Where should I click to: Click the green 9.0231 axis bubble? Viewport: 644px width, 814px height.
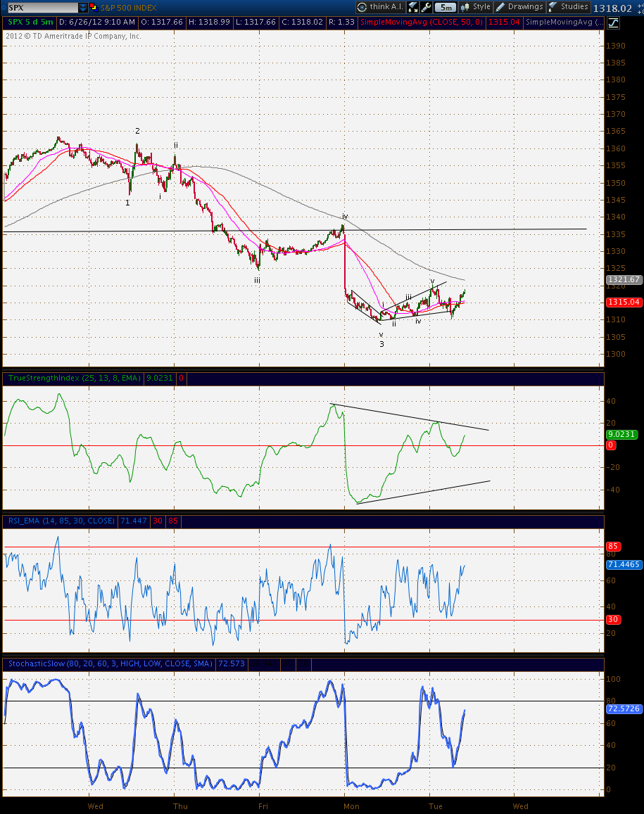[621, 434]
